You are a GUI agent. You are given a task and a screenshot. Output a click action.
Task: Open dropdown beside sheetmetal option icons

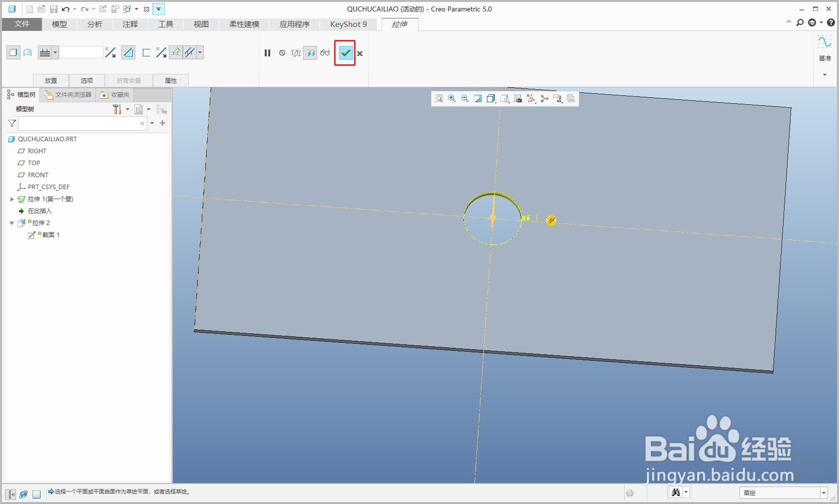pos(200,52)
